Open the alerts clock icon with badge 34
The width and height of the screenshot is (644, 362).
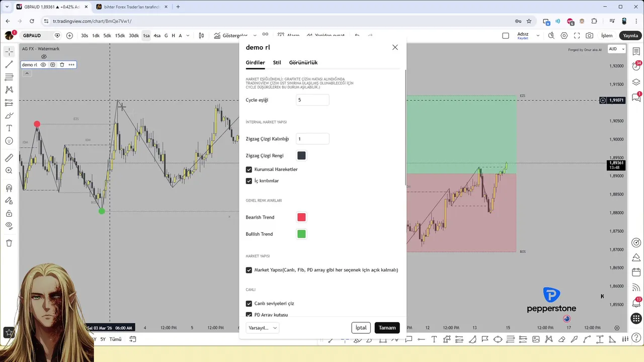coord(636,67)
